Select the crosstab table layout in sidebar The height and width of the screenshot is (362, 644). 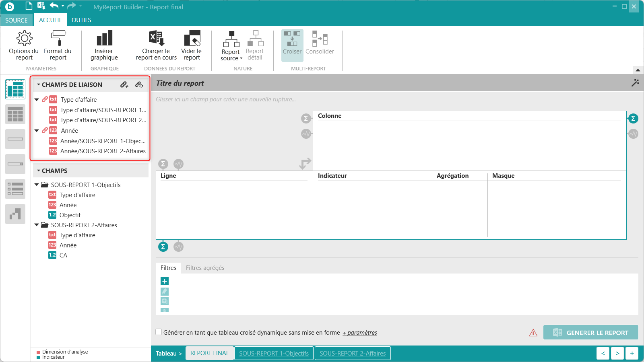tap(15, 89)
